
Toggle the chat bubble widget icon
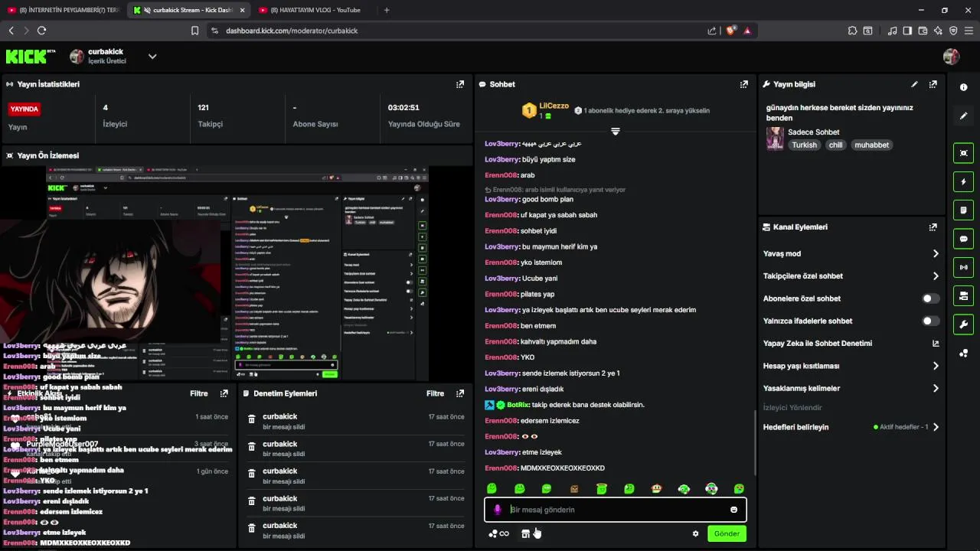coord(963,239)
